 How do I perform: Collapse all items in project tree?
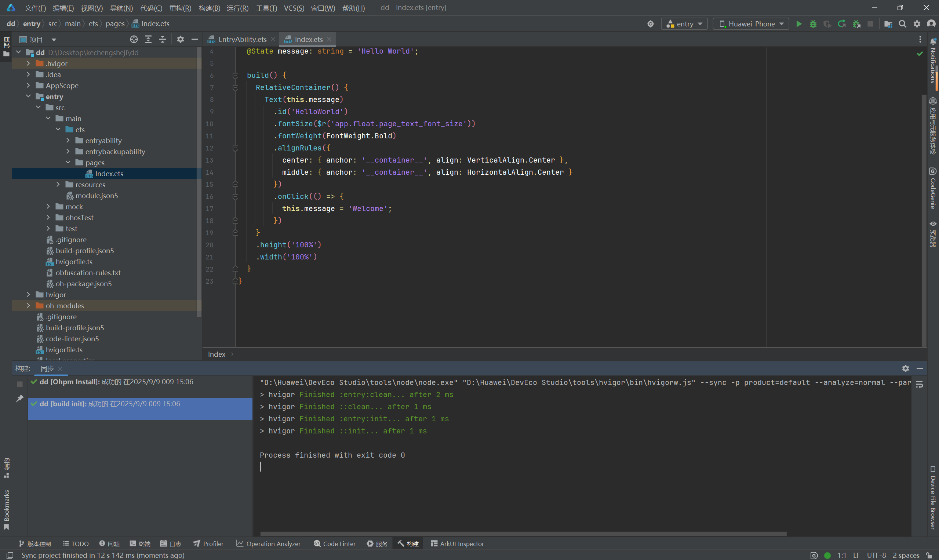[x=163, y=39]
